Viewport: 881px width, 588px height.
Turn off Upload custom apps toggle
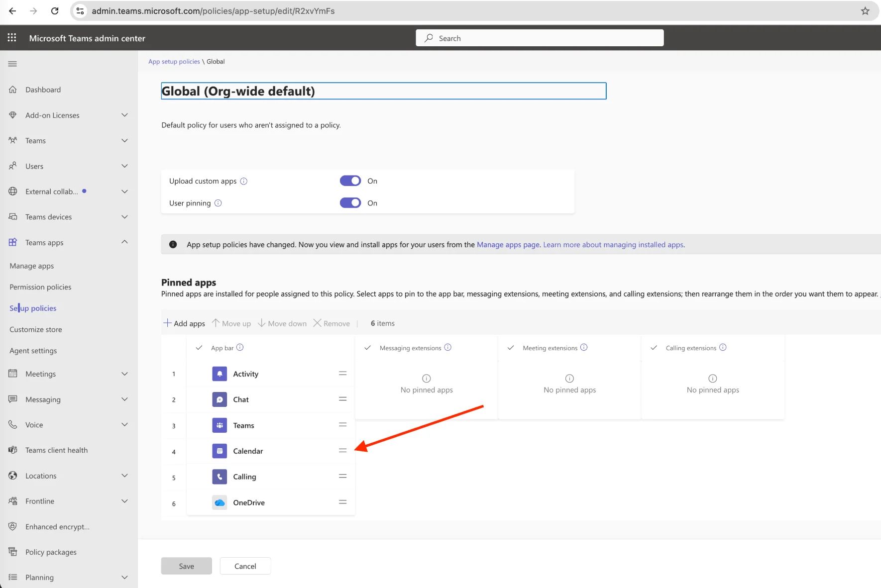(x=350, y=181)
